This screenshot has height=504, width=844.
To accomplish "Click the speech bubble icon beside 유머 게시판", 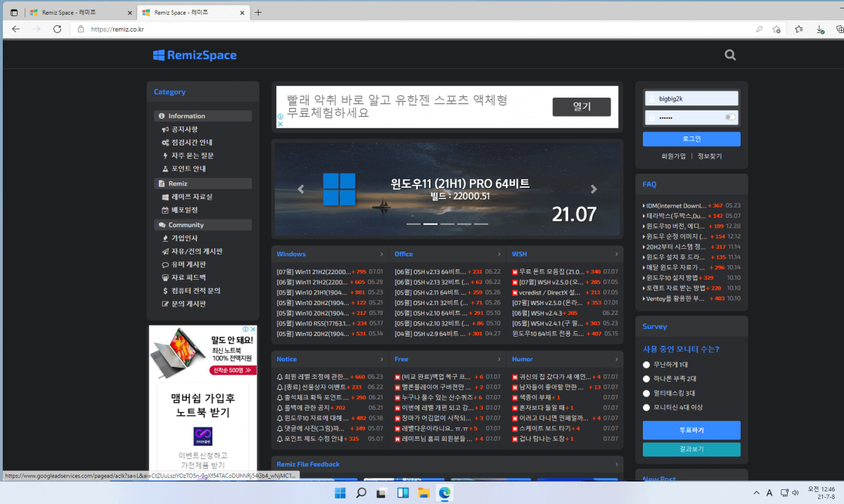I will click(x=165, y=264).
